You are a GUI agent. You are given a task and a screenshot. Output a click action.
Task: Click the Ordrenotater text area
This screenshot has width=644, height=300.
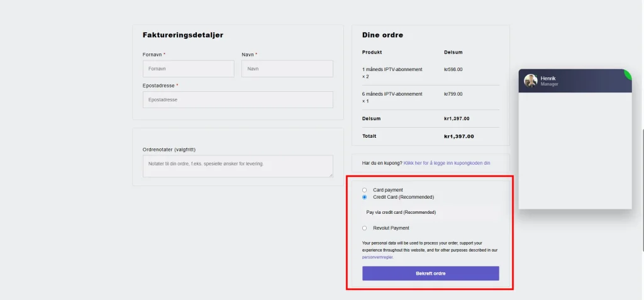[x=238, y=166]
